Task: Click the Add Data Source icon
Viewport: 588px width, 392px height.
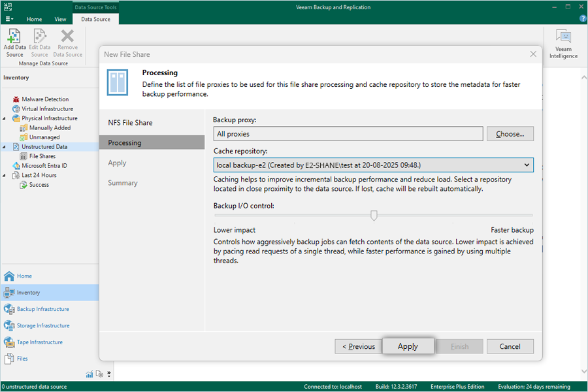Action: click(14, 36)
